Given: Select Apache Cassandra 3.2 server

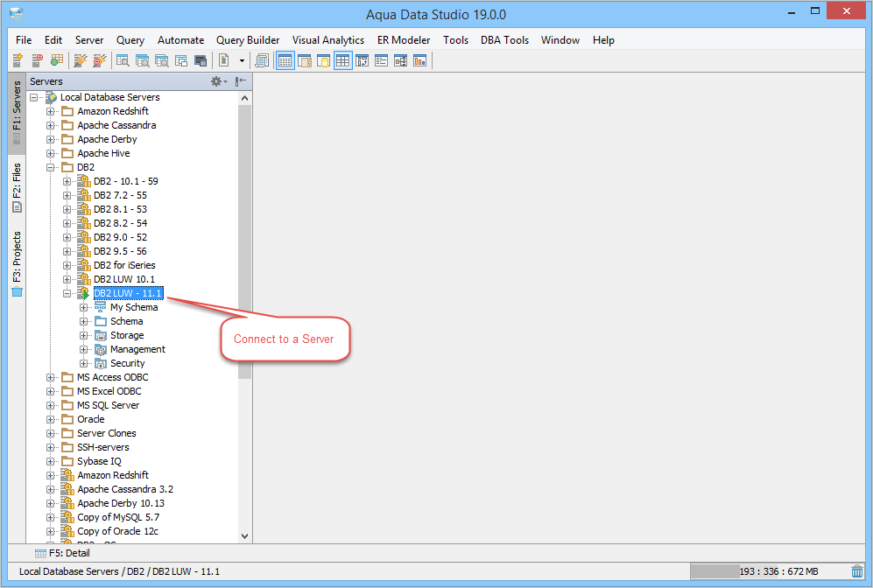Looking at the screenshot, I should coord(125,489).
